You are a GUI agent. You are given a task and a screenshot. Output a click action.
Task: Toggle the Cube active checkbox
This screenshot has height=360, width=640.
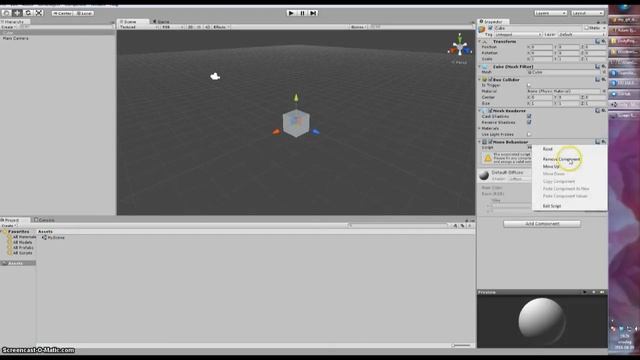coord(490,28)
